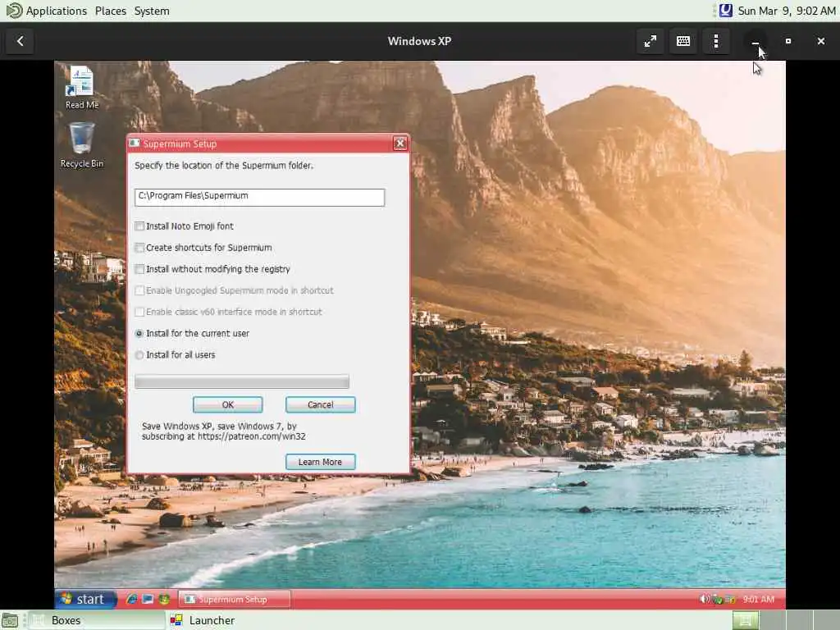Viewport: 840px width, 630px height.
Task: Click the Learn More button
Action: click(x=321, y=462)
